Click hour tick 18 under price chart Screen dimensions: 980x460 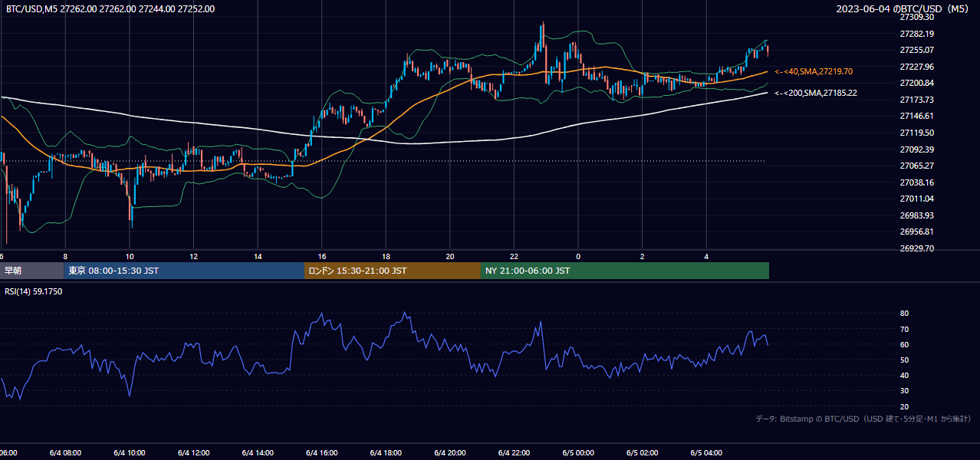tap(386, 257)
